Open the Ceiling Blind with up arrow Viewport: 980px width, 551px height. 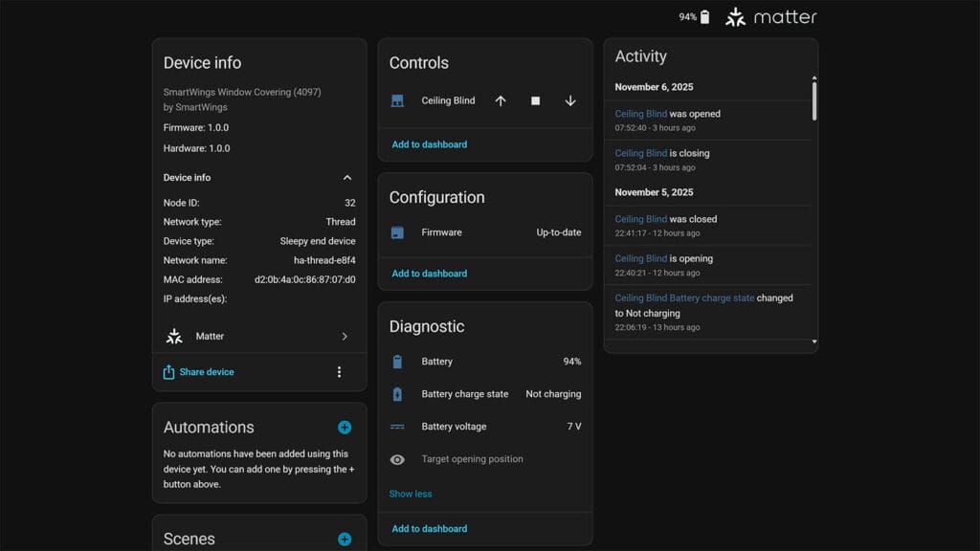[501, 100]
